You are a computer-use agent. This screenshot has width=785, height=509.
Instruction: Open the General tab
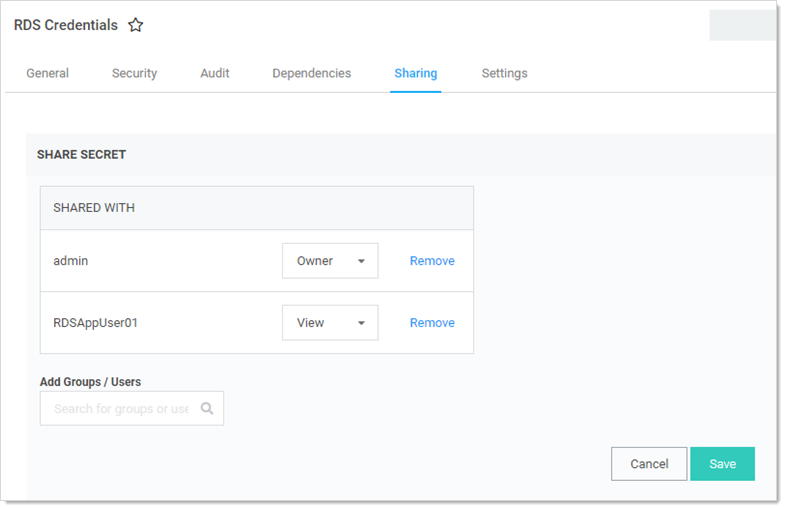pos(48,73)
